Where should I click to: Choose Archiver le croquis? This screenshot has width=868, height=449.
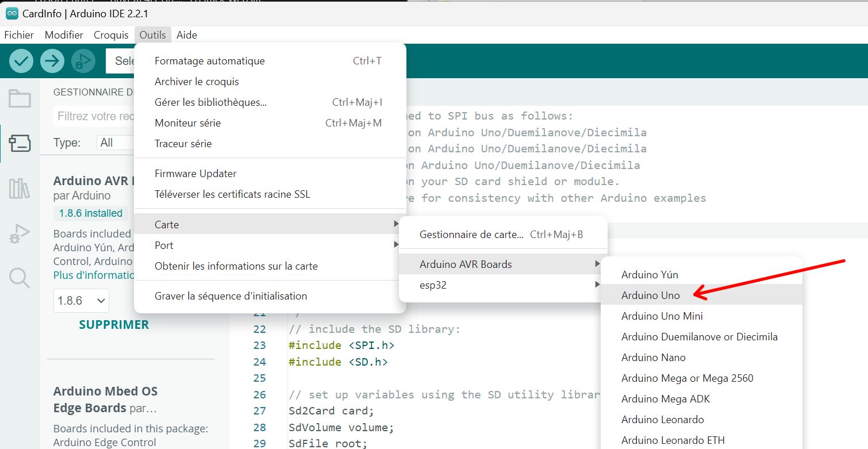(x=270, y=82)
